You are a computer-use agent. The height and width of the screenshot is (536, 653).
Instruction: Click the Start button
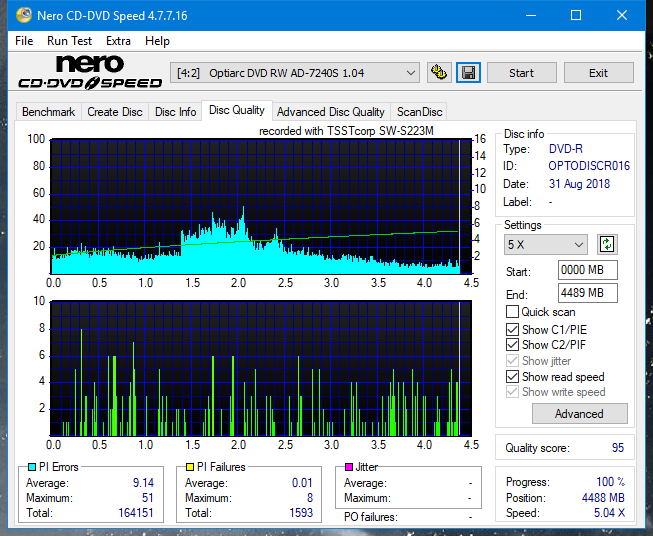(521, 73)
